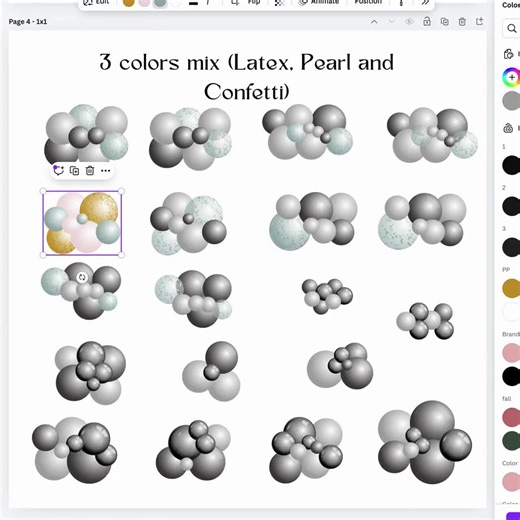Delete page with the page trash icon

462,22
